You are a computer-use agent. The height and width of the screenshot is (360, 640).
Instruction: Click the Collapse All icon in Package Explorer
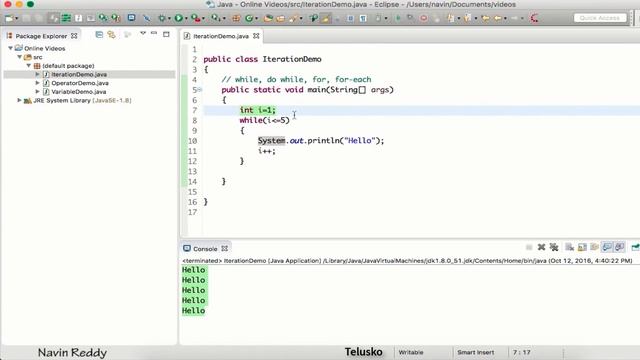(x=99, y=35)
